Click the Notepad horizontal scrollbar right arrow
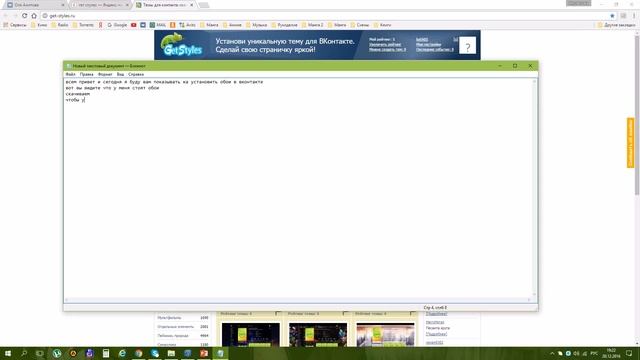640x360 pixels. [529, 300]
